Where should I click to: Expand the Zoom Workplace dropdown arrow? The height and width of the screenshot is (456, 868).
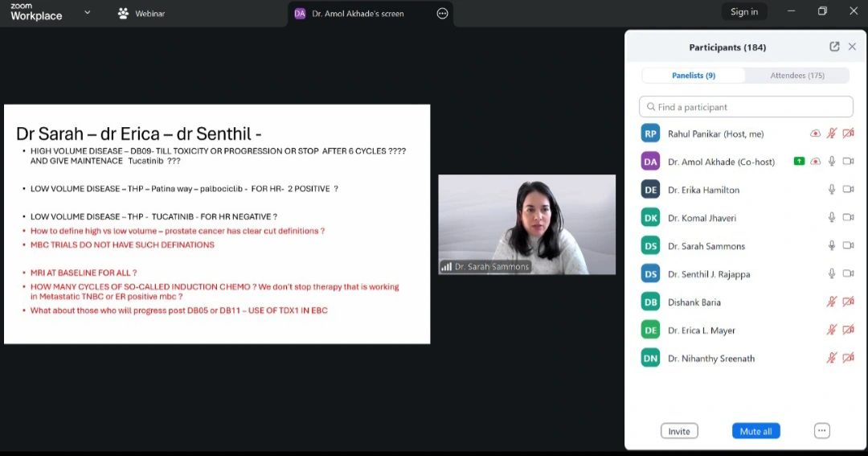pos(87,12)
